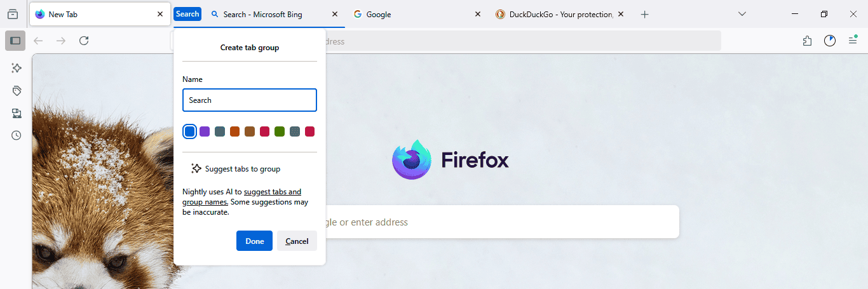The image size is (868, 289).
Task: Pick the crimson swatch between brown and green
Action: (x=265, y=131)
